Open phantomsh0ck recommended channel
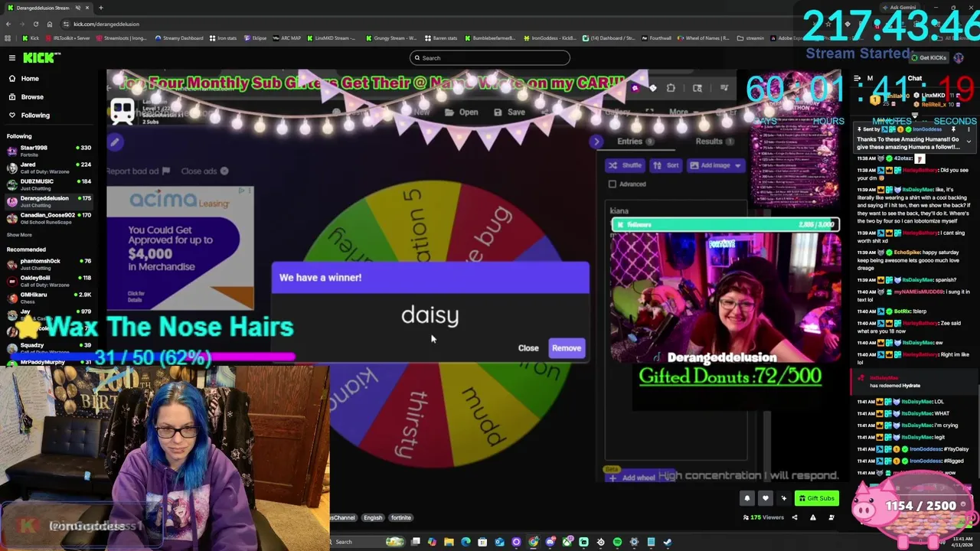Viewport: 980px width, 551px height. click(49, 264)
